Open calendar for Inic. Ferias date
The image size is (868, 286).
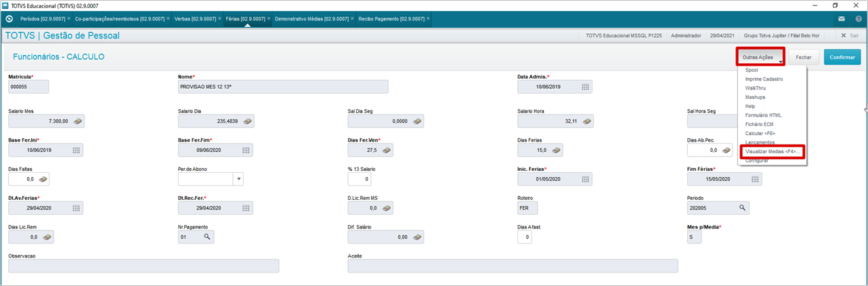click(x=585, y=179)
